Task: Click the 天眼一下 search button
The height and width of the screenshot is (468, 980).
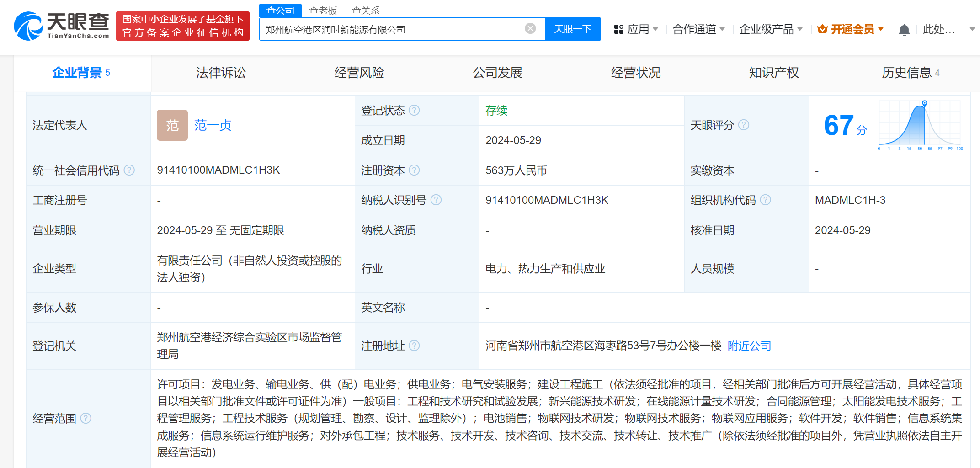Action: (573, 29)
